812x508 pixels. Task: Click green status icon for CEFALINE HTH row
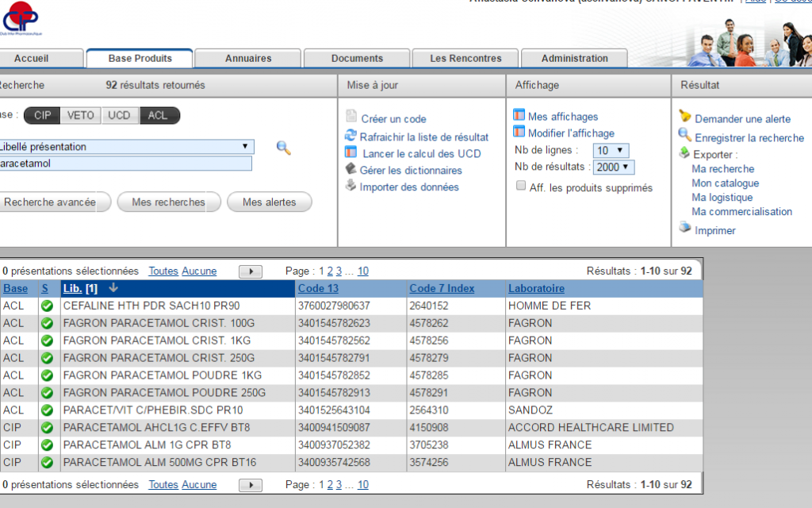click(47, 306)
